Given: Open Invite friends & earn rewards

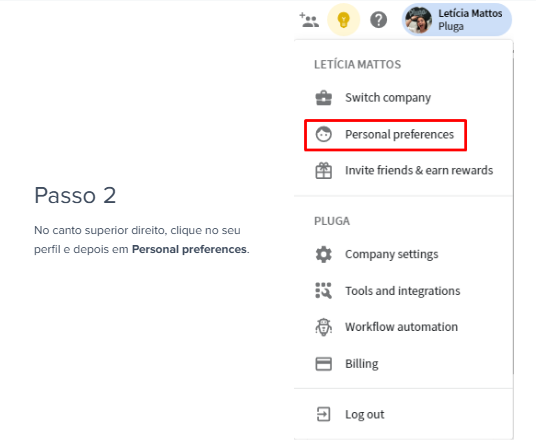Looking at the screenshot, I should pyautogui.click(x=419, y=170).
